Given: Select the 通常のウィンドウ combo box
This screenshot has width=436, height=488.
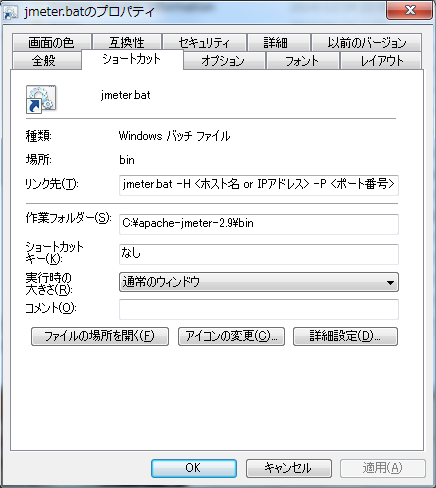Looking at the screenshot, I should (259, 282).
